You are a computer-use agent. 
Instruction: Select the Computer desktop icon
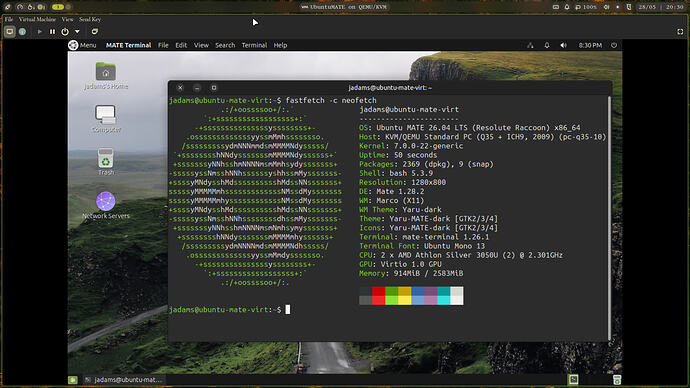coord(106,119)
